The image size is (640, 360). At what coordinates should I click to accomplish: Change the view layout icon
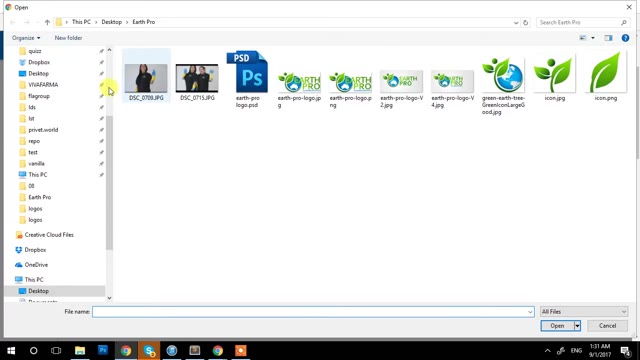pos(583,38)
